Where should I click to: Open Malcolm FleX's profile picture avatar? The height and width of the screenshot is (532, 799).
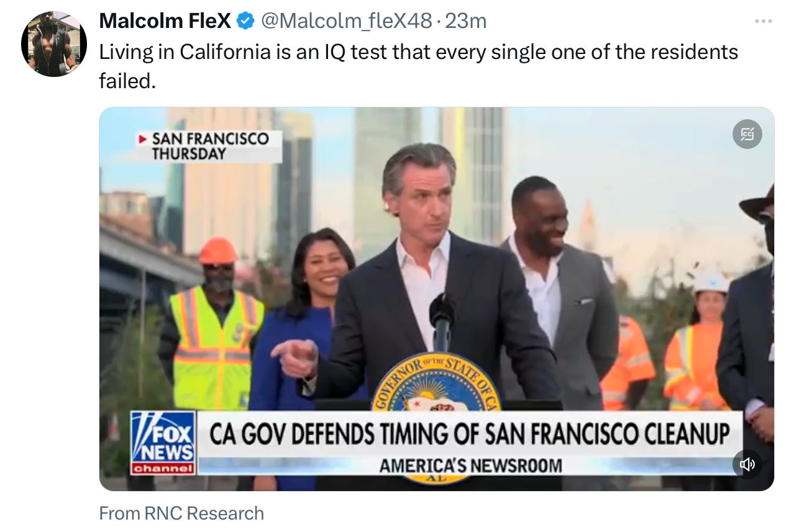(54, 43)
